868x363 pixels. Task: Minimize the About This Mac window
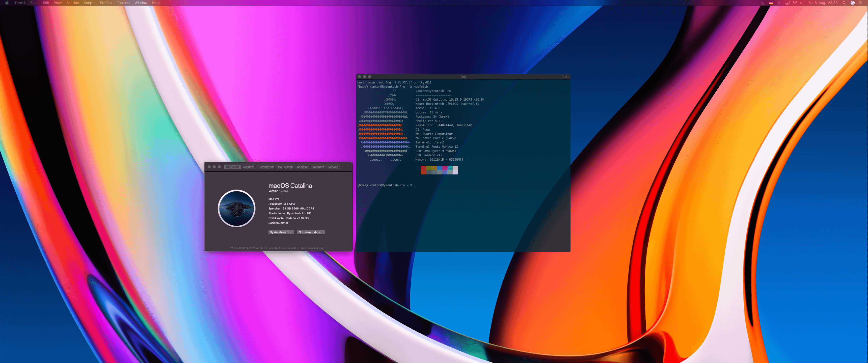214,167
